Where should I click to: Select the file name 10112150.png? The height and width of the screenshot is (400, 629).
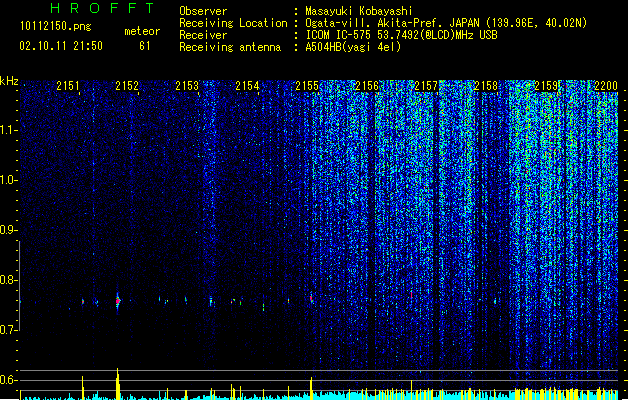click(55, 26)
